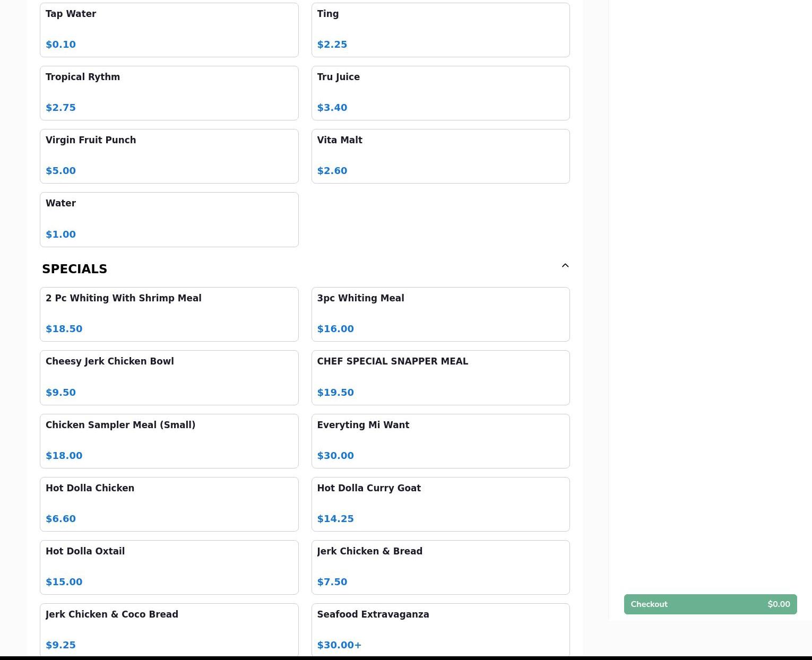Pick the Everyting Mi Want special
The image size is (812, 660).
pyautogui.click(x=440, y=441)
